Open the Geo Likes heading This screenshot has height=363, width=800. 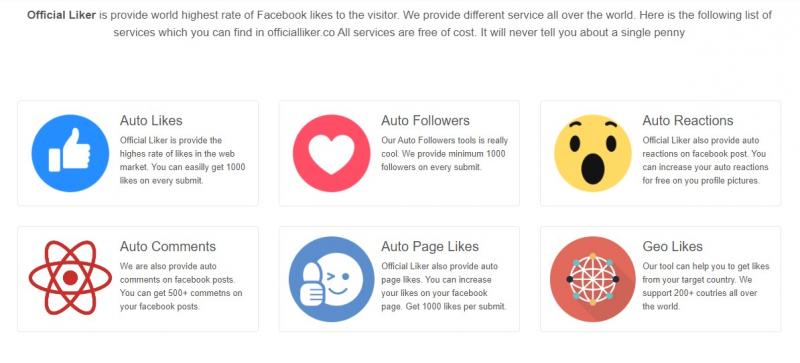[x=672, y=247]
